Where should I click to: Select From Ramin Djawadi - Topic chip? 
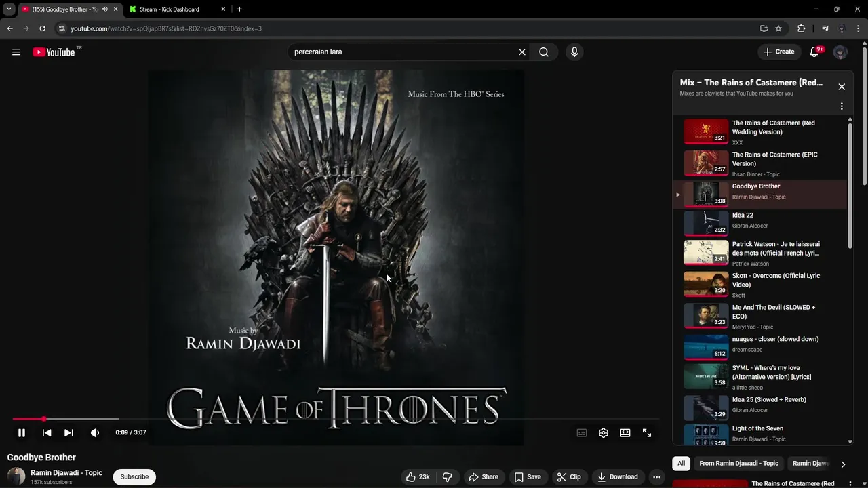point(738,464)
